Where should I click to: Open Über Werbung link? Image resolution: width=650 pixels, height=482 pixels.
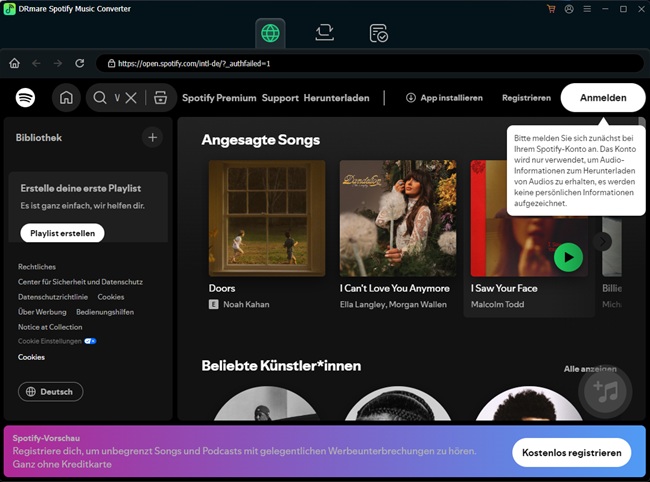tap(42, 312)
